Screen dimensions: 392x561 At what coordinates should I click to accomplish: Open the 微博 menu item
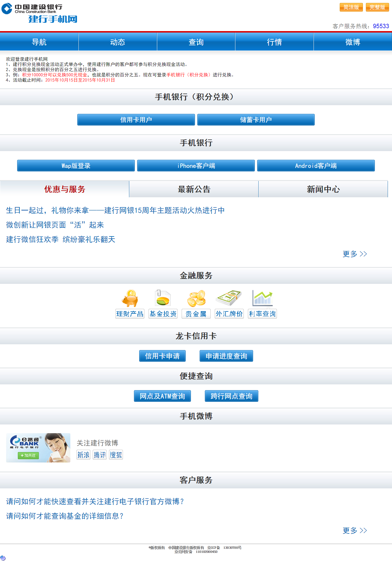[353, 42]
